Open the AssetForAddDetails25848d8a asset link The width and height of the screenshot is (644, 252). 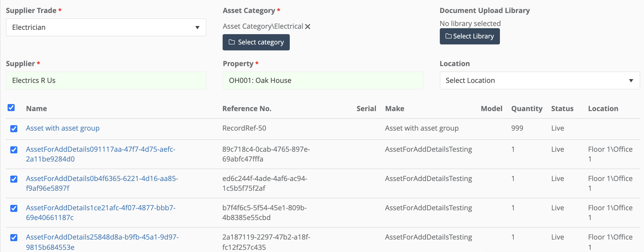coord(102,242)
